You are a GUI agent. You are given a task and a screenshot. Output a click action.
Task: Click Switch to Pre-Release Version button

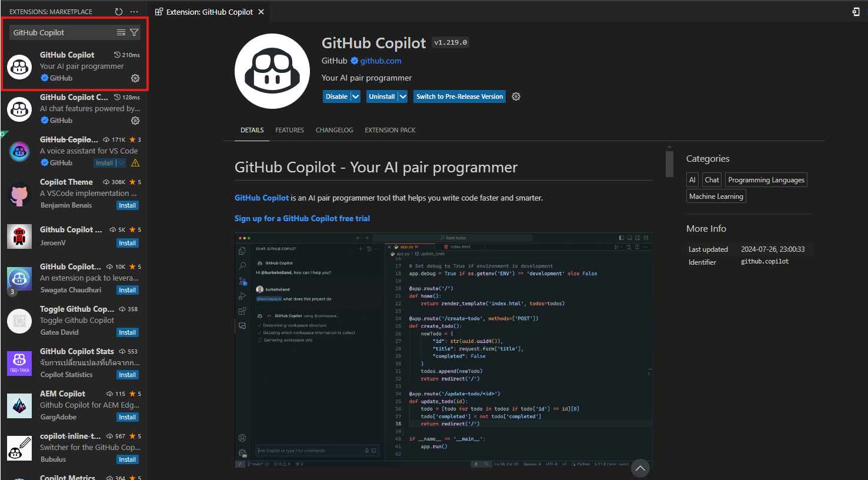pos(459,96)
